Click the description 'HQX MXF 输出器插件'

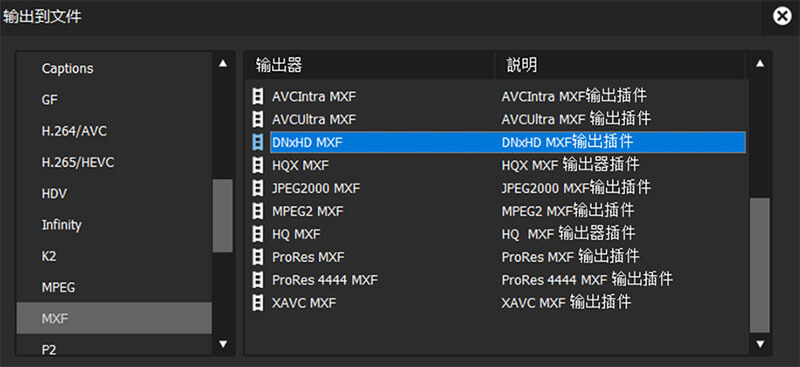[x=570, y=165]
